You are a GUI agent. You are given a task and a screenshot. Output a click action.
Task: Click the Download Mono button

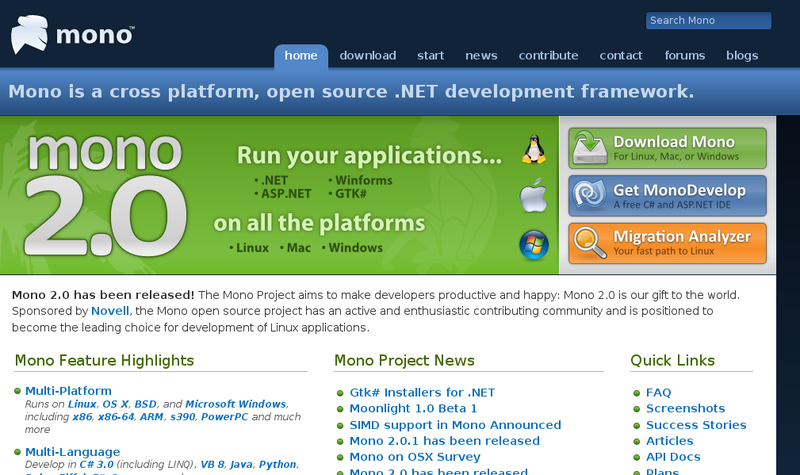click(667, 148)
